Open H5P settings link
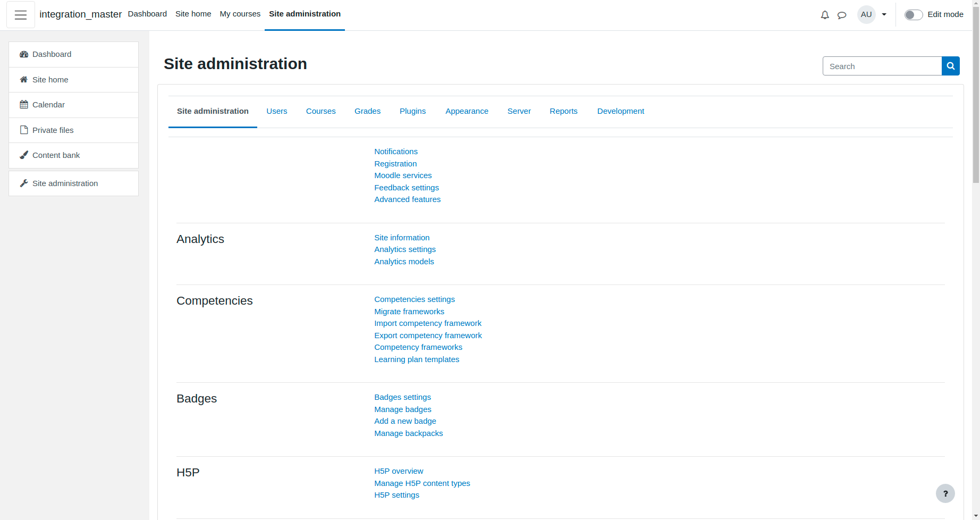Screen dimensions: 980x520 [396, 495]
